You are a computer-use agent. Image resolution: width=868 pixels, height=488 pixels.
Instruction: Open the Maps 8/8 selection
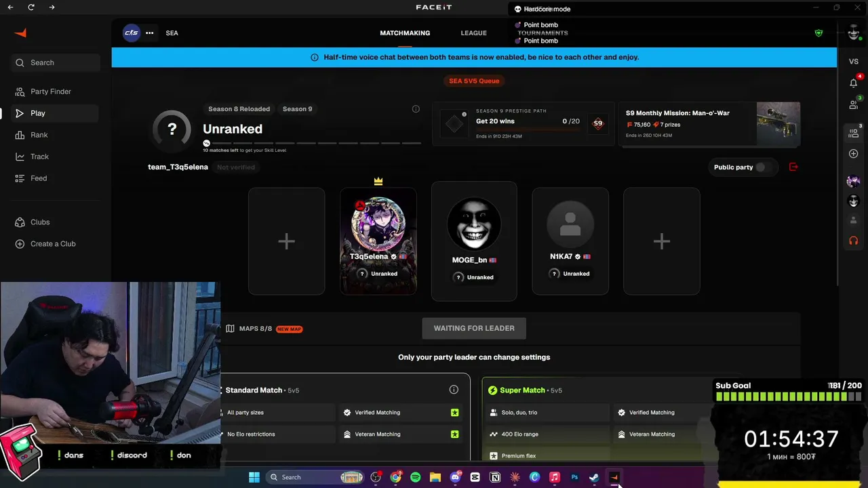pyautogui.click(x=264, y=329)
